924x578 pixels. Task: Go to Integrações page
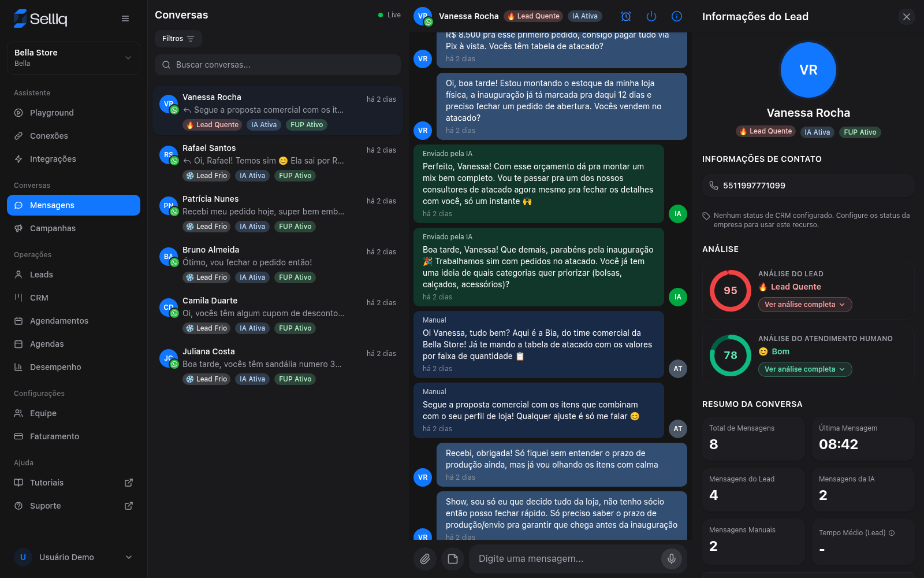tap(73, 159)
